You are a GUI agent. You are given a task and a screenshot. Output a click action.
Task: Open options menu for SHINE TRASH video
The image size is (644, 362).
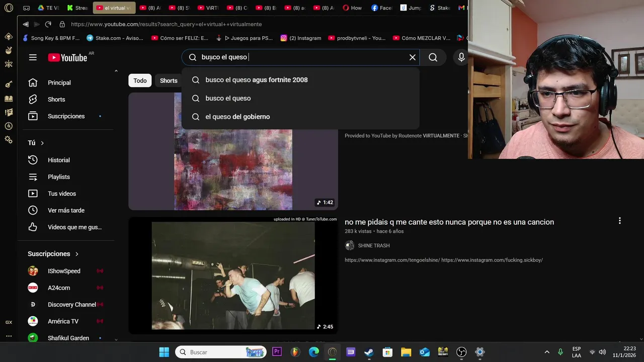click(619, 221)
